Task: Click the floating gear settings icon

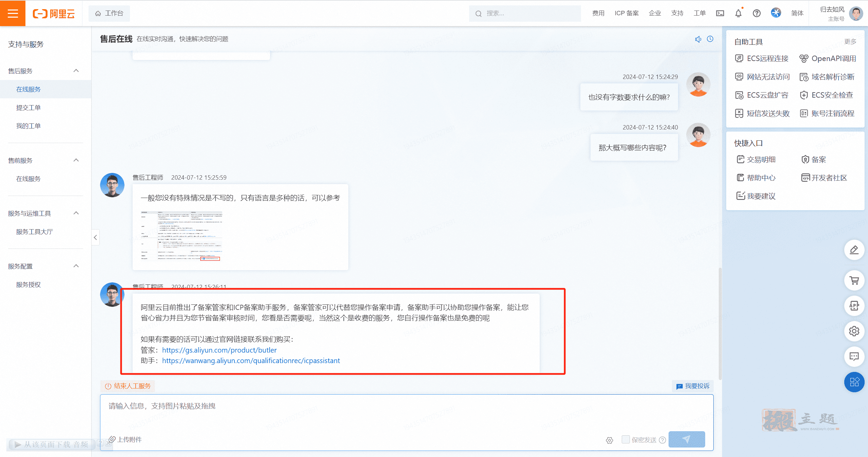Action: coord(854,331)
